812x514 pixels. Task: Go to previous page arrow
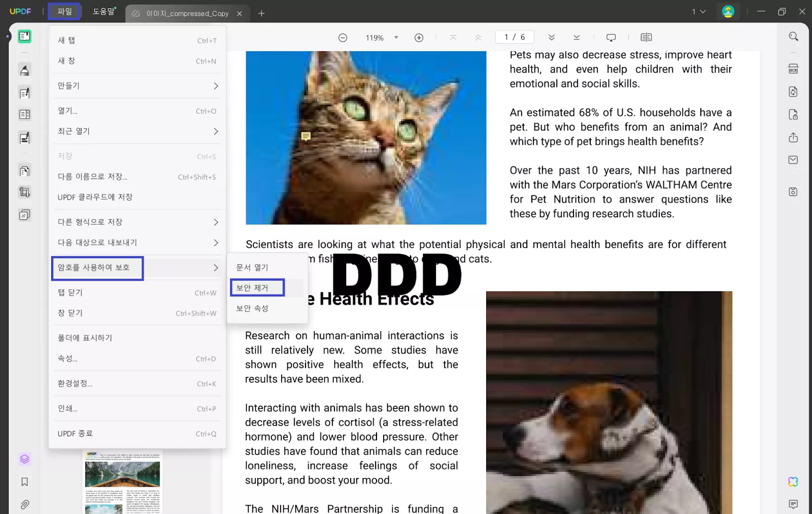[478, 38]
